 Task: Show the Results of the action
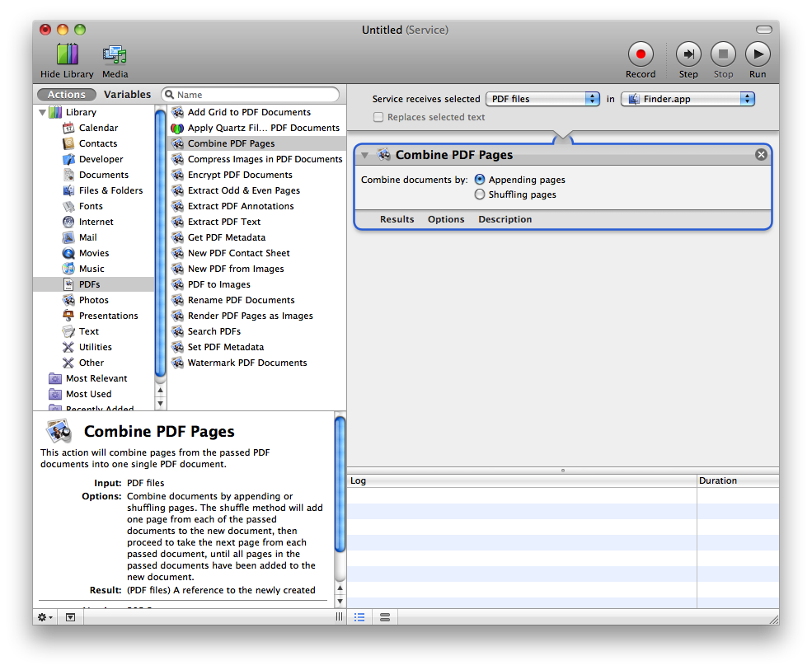(x=397, y=220)
